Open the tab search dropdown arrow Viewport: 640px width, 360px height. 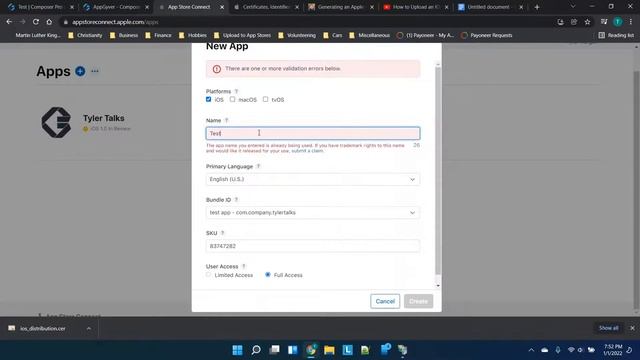pyautogui.click(x=573, y=7)
